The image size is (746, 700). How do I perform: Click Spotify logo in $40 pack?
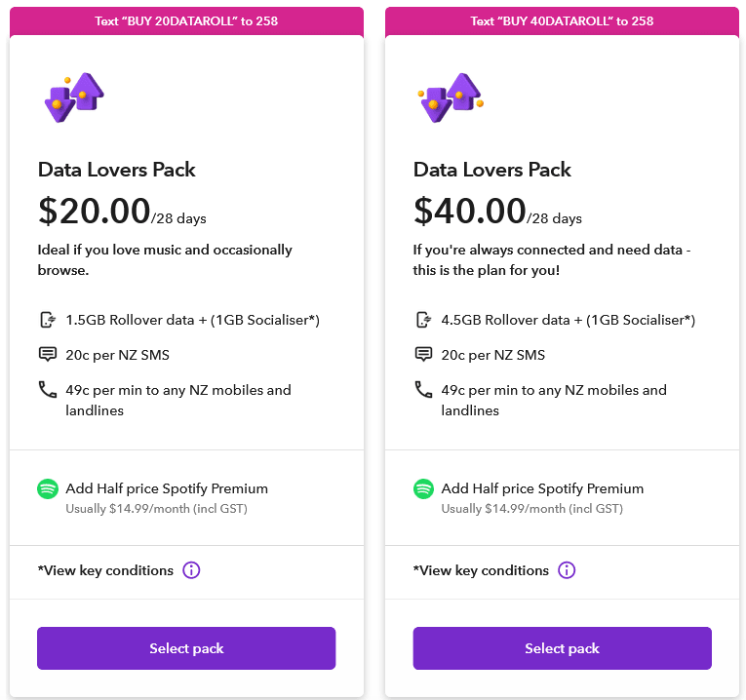(x=423, y=489)
